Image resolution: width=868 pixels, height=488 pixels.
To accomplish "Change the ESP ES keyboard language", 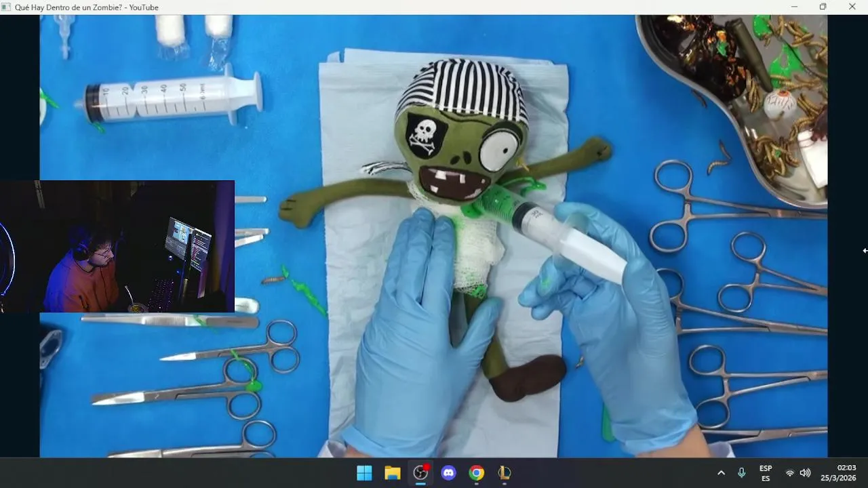I will point(766,473).
